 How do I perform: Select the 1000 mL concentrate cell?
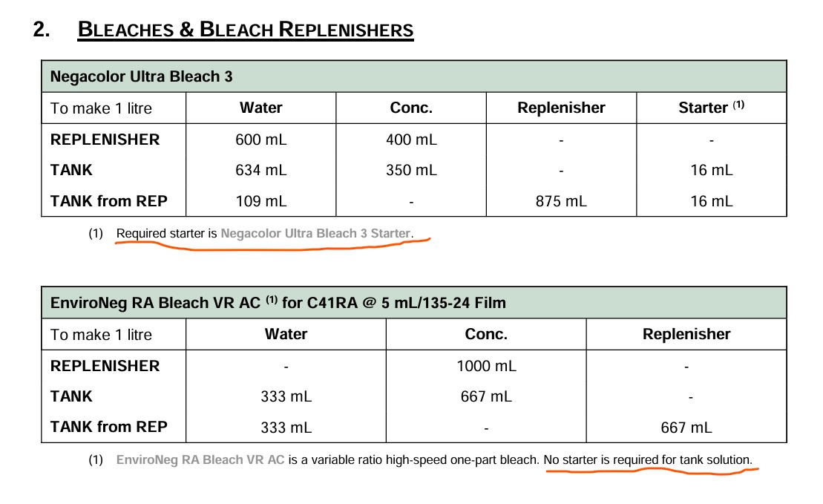[486, 366]
